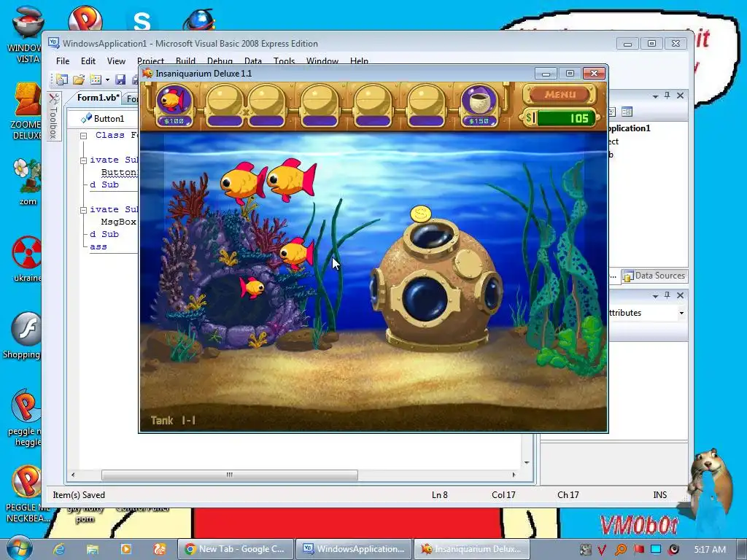Screen dimensions: 747x560
Task: Click the orange magnifier system tray icon
Action: [x=620, y=550]
